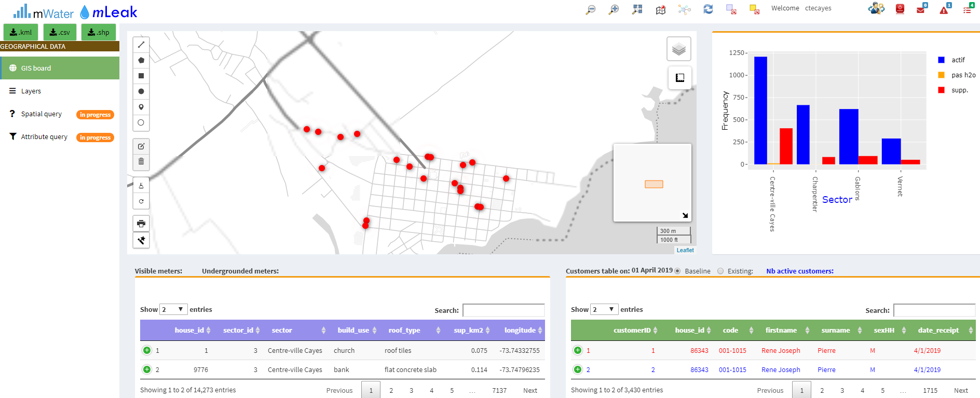Viewport: 980px width, 398px height.
Task: Open the network graph icon in top toolbar
Action: pyautogui.click(x=685, y=9)
